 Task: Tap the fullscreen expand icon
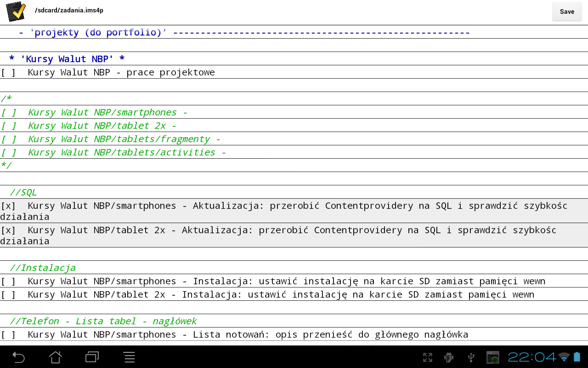427,357
